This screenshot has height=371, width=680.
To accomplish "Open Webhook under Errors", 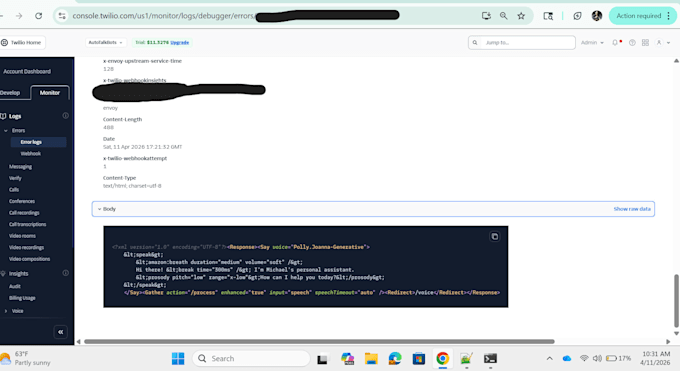I will [31, 154].
